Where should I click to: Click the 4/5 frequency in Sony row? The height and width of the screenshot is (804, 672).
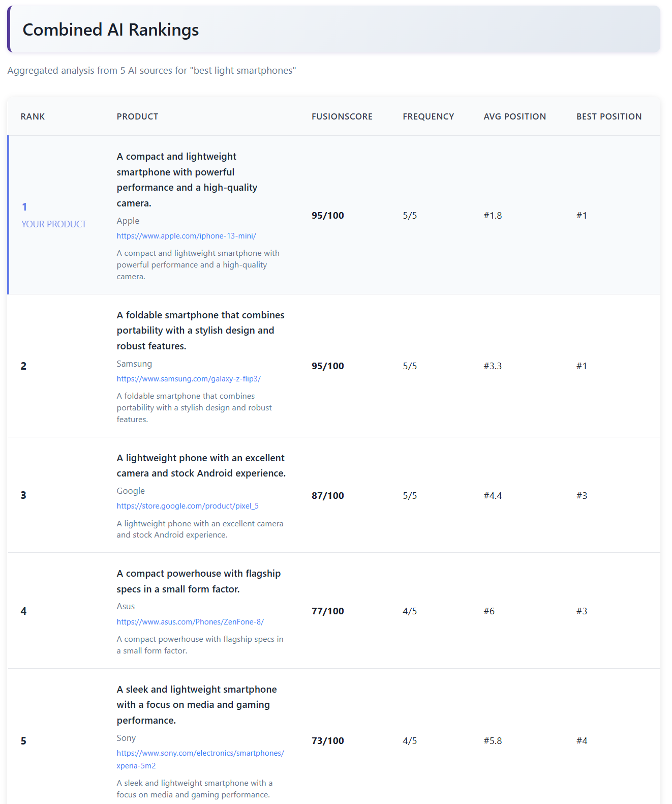tap(409, 741)
